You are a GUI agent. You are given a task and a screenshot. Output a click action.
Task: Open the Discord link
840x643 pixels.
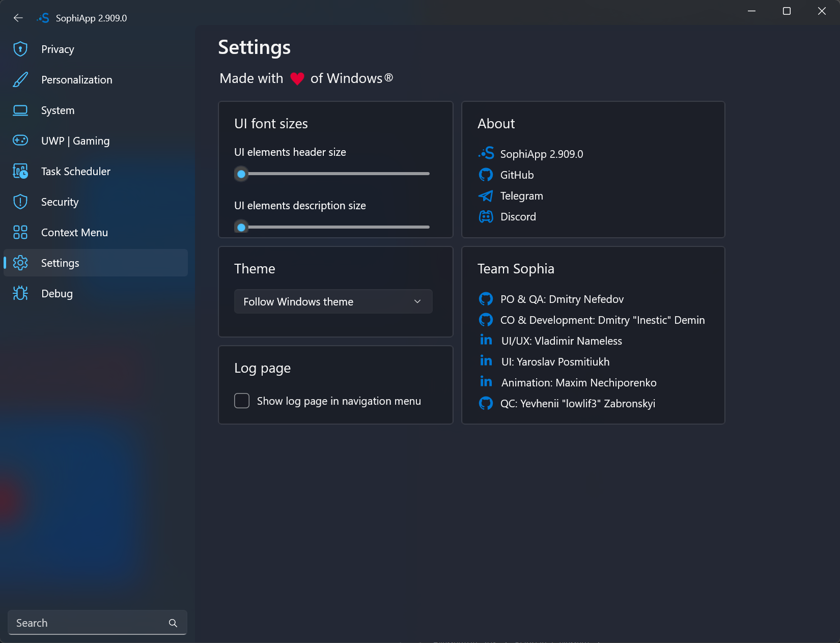point(518,216)
